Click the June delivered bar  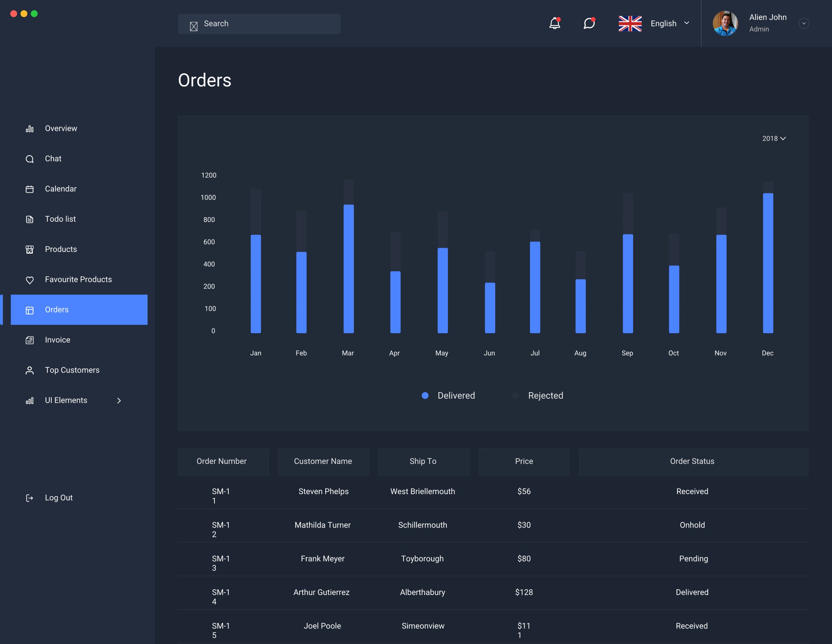pyautogui.click(x=490, y=308)
